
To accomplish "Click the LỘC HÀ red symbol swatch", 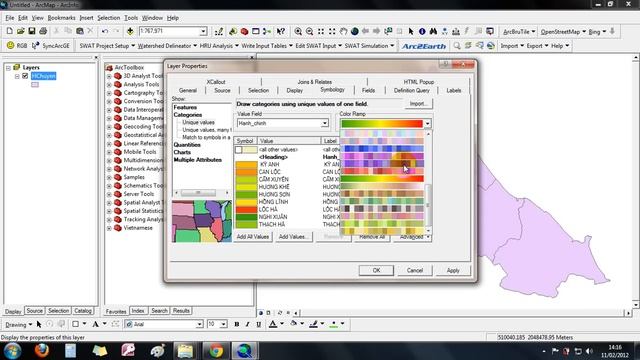I will (x=246, y=209).
